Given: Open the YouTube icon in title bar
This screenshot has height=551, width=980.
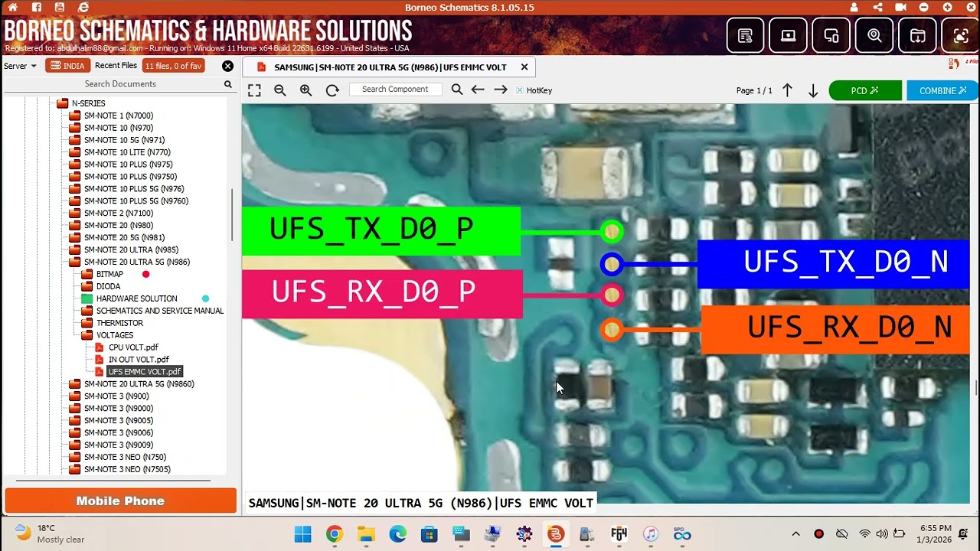Looking at the screenshot, I should 60,7.
